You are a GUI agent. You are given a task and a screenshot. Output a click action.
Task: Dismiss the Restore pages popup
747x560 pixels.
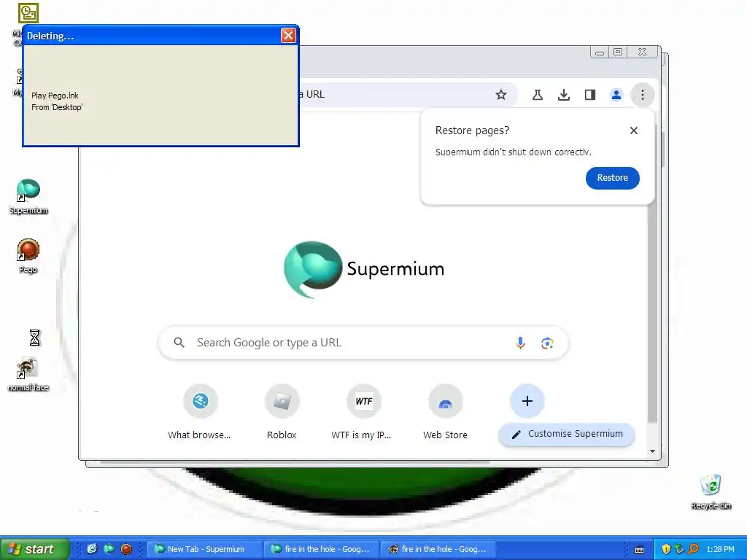(x=634, y=131)
